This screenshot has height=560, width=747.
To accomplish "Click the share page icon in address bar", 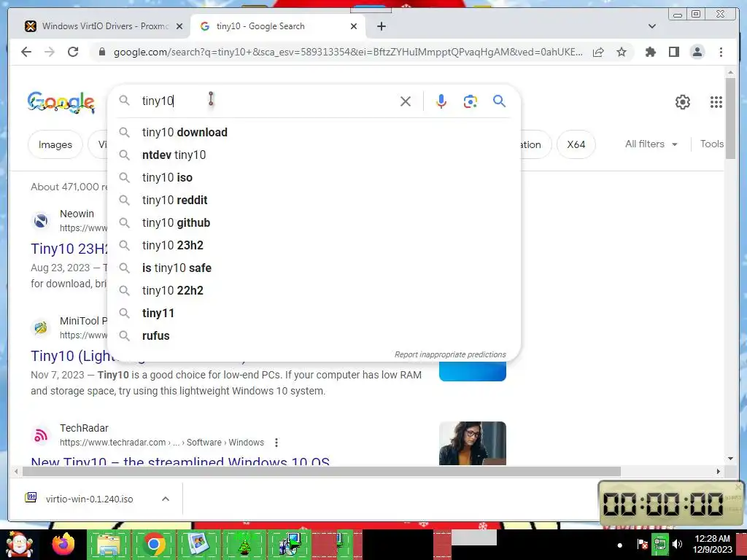I will pos(598,52).
